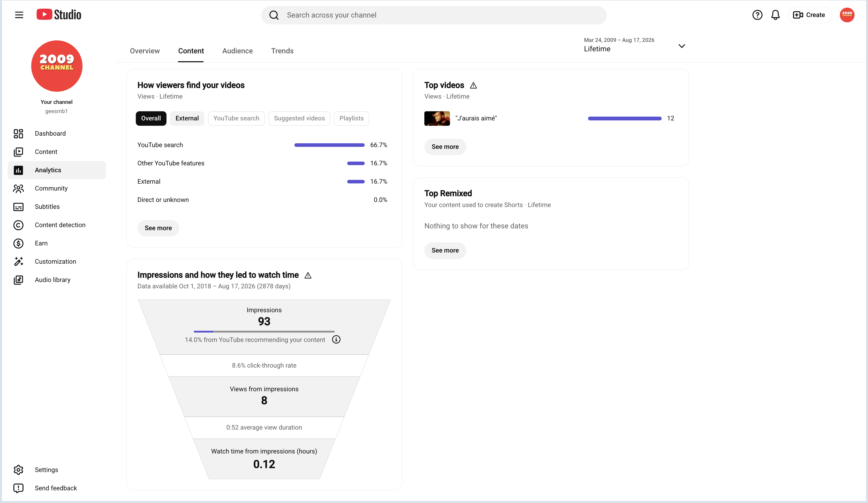Select the YouTube search chip
The height and width of the screenshot is (503, 868).
(x=236, y=118)
